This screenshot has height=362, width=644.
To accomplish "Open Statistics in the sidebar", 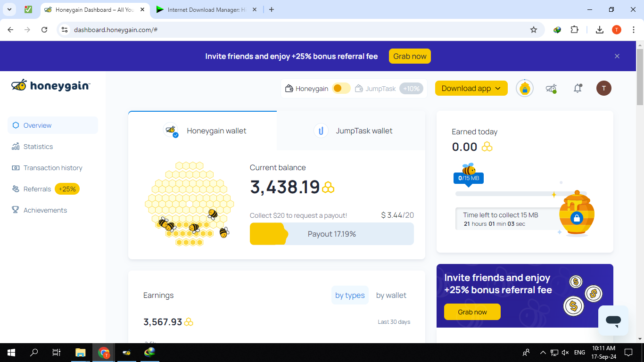I will (53, 147).
